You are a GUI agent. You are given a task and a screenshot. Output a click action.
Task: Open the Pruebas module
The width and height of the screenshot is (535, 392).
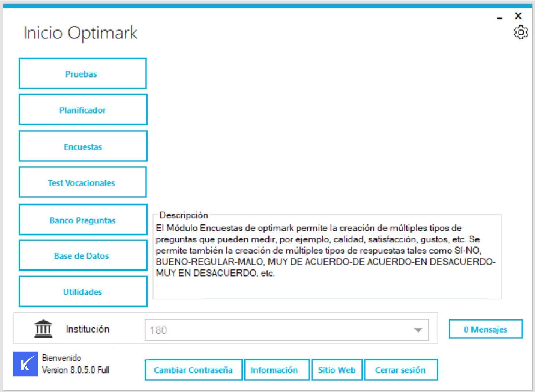(83, 73)
